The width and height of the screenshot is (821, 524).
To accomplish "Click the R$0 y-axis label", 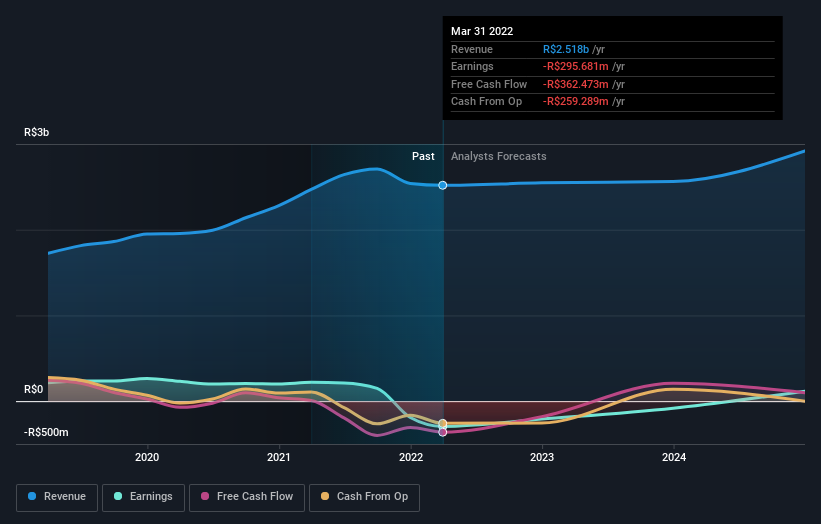I will pos(34,389).
